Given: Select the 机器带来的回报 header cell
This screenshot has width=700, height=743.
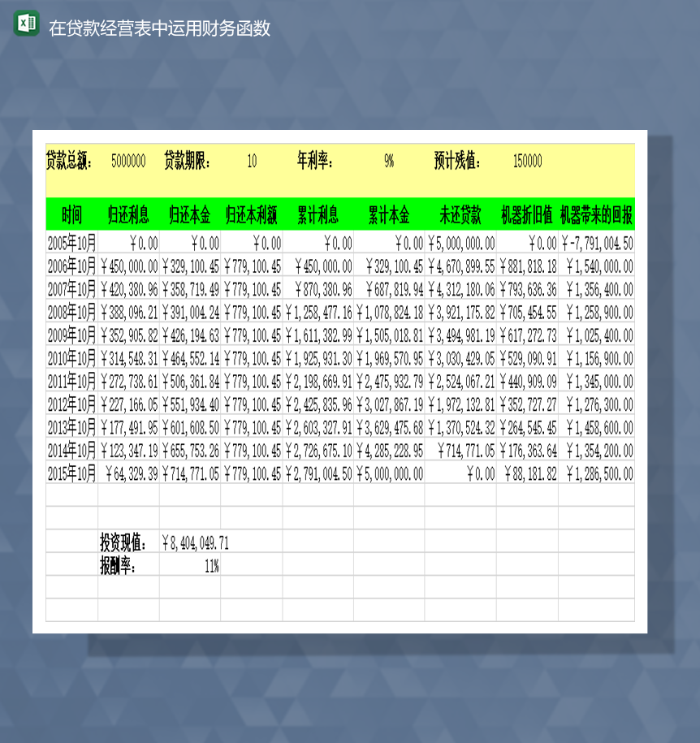Looking at the screenshot, I should [597, 214].
